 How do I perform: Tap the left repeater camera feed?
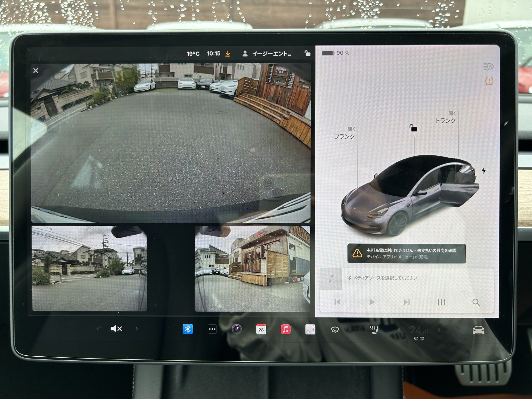click(x=89, y=268)
